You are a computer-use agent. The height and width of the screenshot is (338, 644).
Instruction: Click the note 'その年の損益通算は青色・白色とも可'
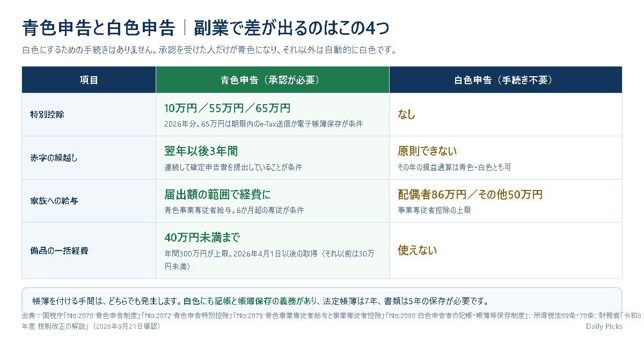point(454,167)
